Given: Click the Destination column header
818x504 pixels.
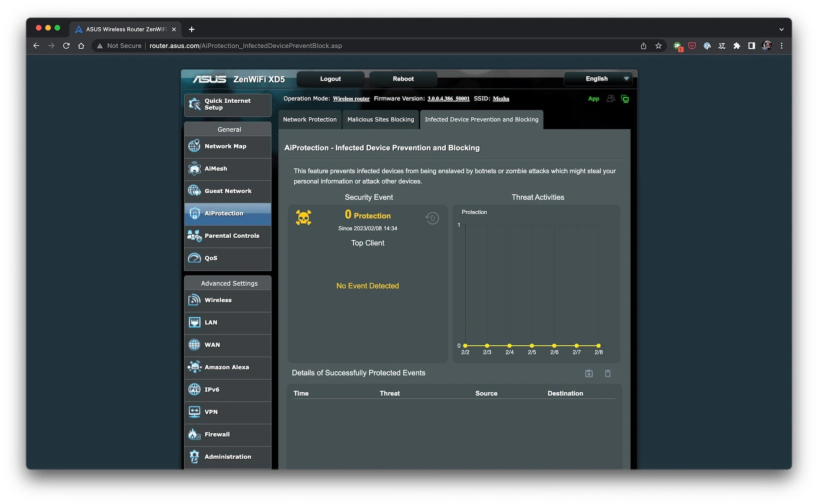Looking at the screenshot, I should 565,394.
